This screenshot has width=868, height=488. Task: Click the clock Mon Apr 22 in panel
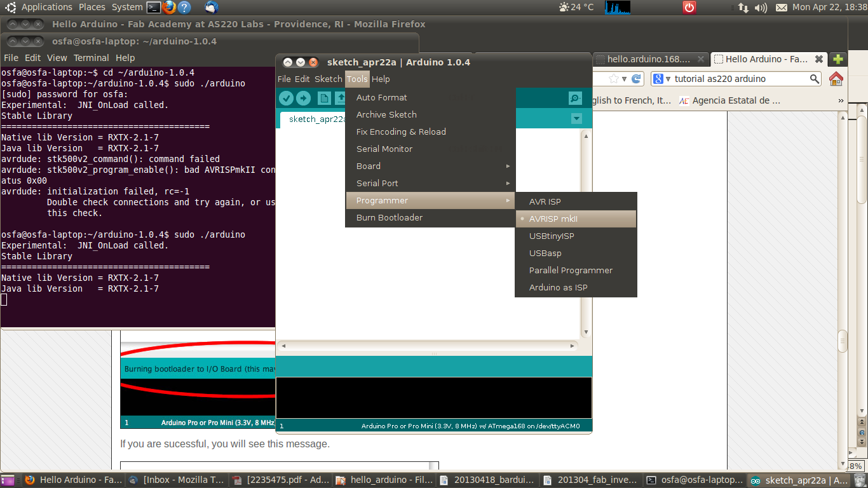(x=829, y=7)
